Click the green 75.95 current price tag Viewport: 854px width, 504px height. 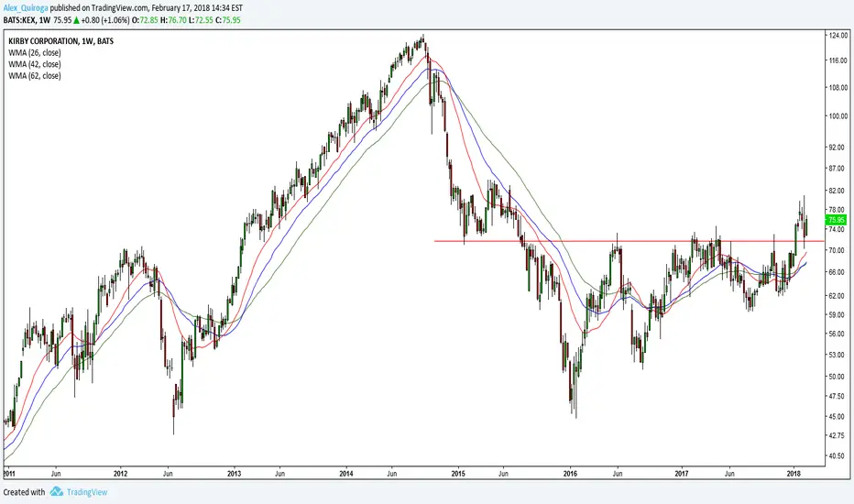pos(836,220)
